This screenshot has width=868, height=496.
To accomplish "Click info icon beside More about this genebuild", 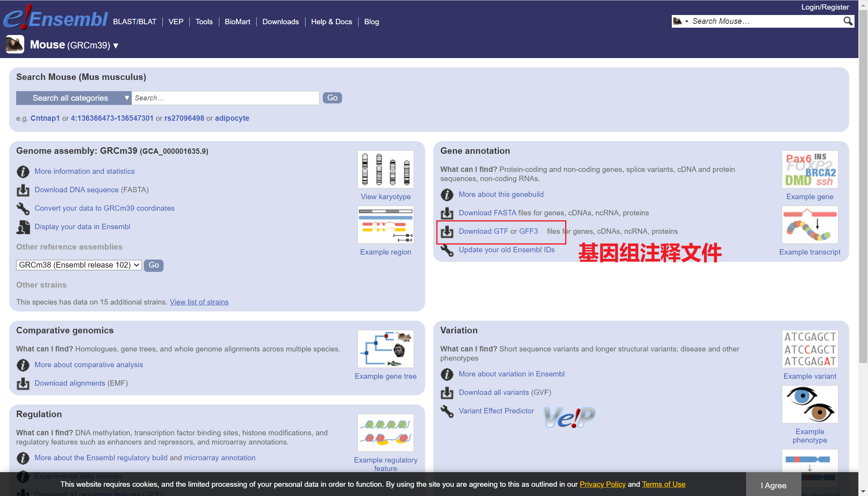I will 447,195.
